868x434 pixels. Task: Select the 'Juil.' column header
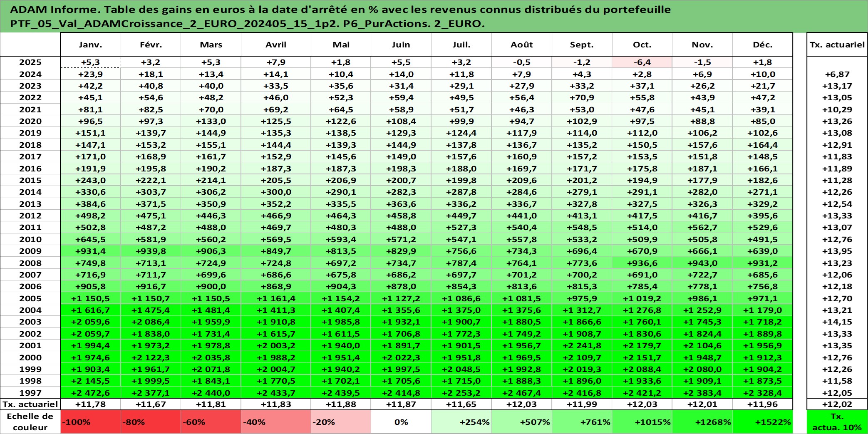pos(461,45)
